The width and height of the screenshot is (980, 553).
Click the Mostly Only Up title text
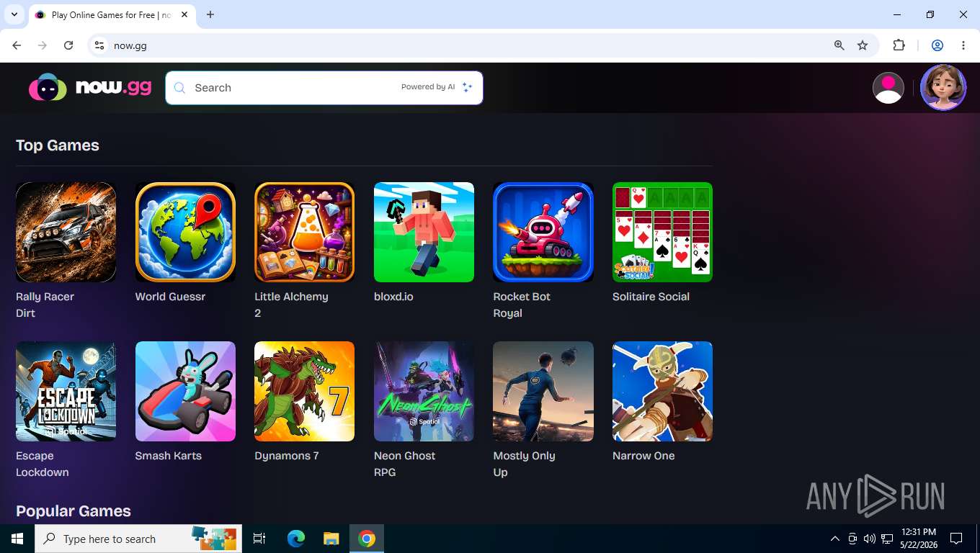click(x=524, y=464)
